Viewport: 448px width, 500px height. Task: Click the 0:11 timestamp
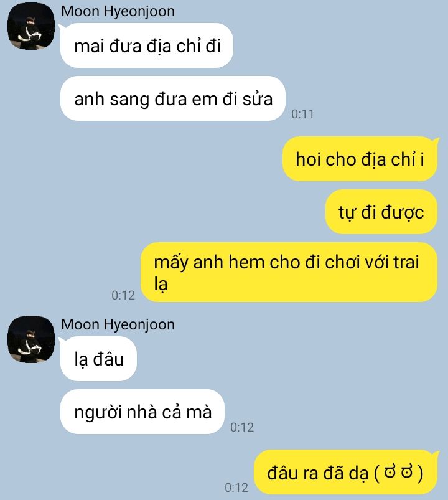[x=302, y=114]
